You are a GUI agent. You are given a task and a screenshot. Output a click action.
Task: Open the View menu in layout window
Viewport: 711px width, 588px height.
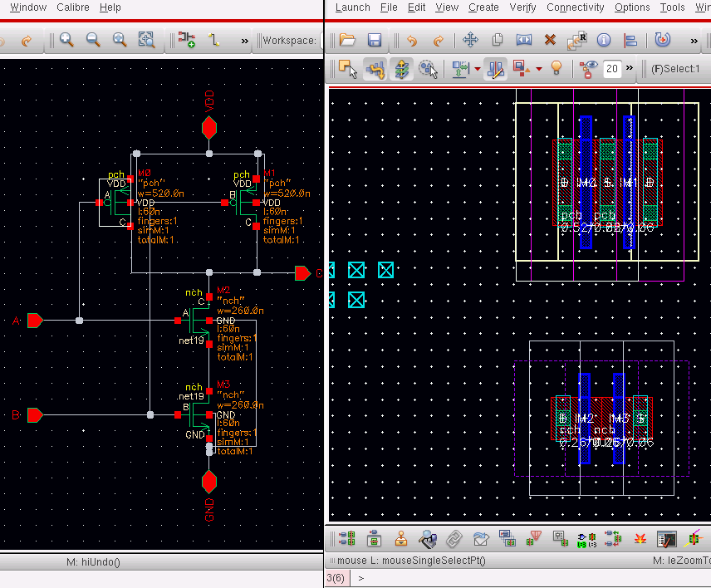(447, 7)
